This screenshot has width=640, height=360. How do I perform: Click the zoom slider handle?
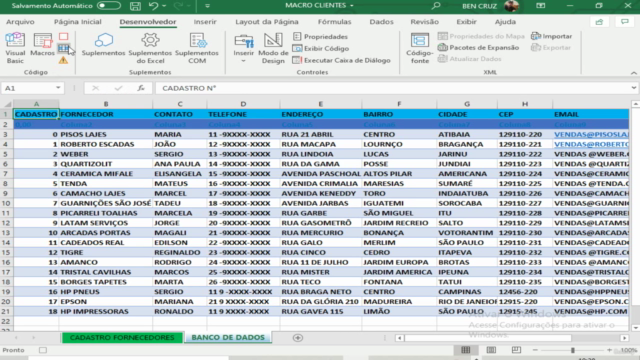573,350
